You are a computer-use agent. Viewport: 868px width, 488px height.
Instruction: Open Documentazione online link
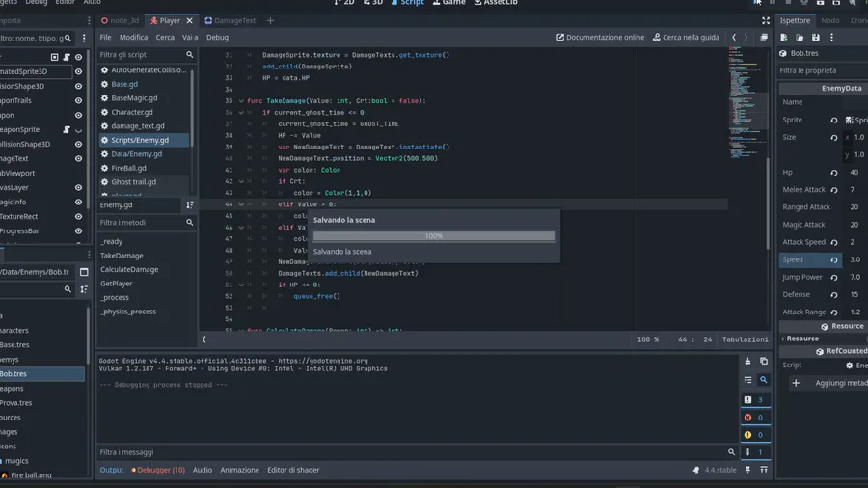600,37
